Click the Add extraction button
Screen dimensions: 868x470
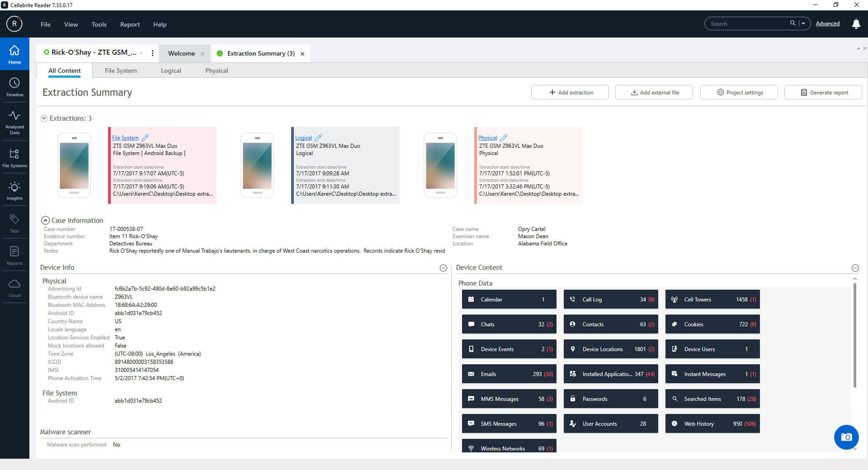(570, 92)
